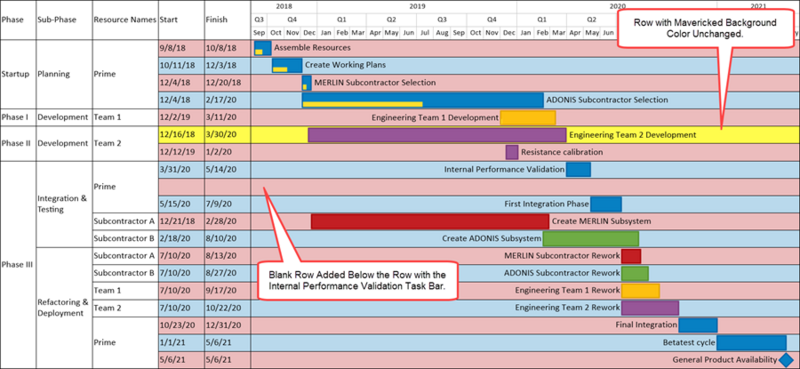Click the Integration & Testing sub-phase cell
Screen dimensions: 800x369
(x=64, y=204)
